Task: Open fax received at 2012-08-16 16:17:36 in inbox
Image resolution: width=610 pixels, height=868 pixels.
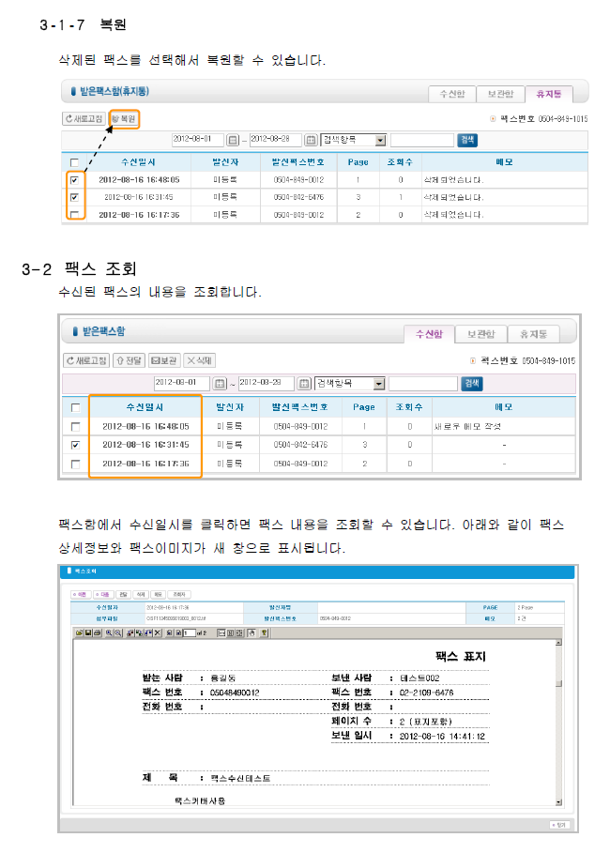Action: coord(145,464)
